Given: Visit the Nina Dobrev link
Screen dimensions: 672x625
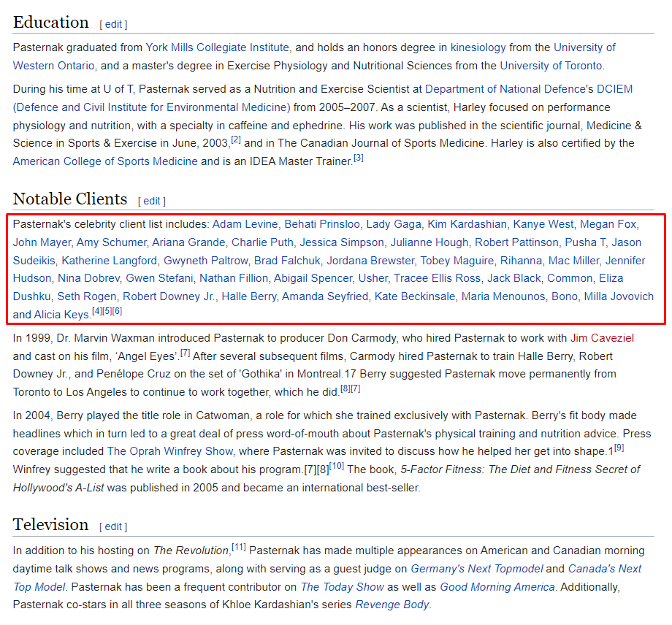Looking at the screenshot, I should [88, 278].
